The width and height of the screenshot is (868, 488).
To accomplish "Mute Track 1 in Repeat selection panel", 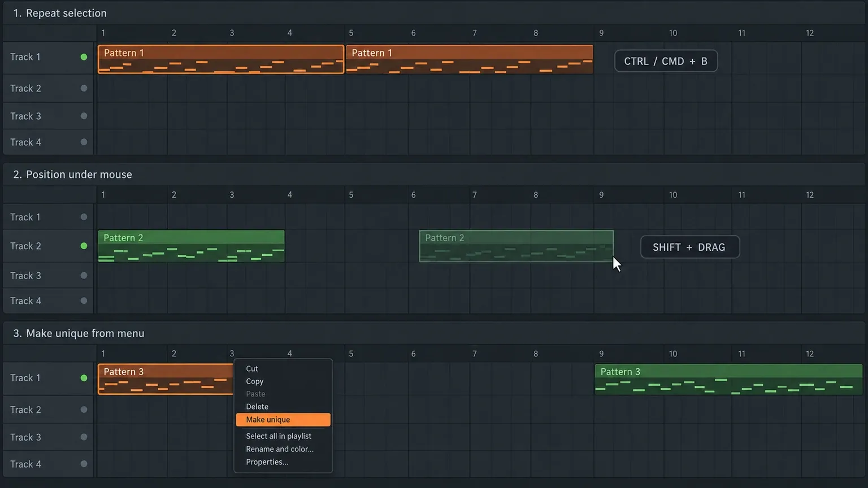I will pyautogui.click(x=84, y=57).
